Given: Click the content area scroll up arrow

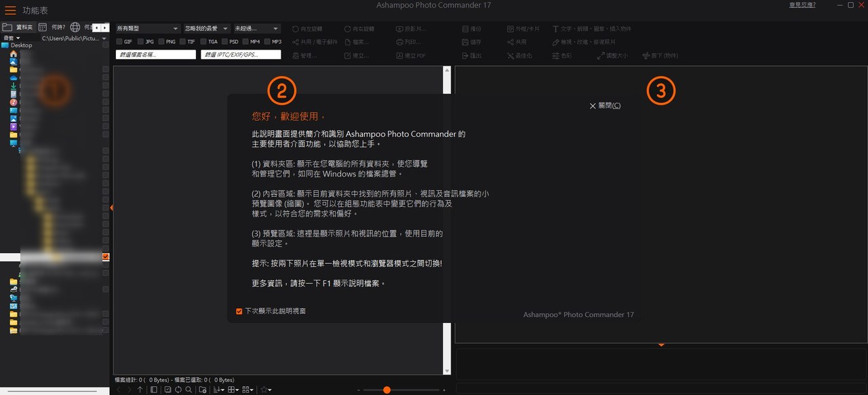Looking at the screenshot, I should click(x=447, y=69).
